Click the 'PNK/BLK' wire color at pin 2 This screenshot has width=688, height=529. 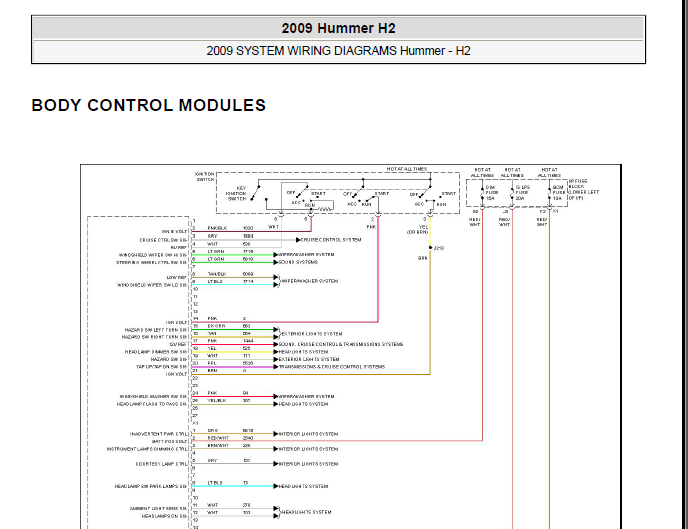coord(217,228)
